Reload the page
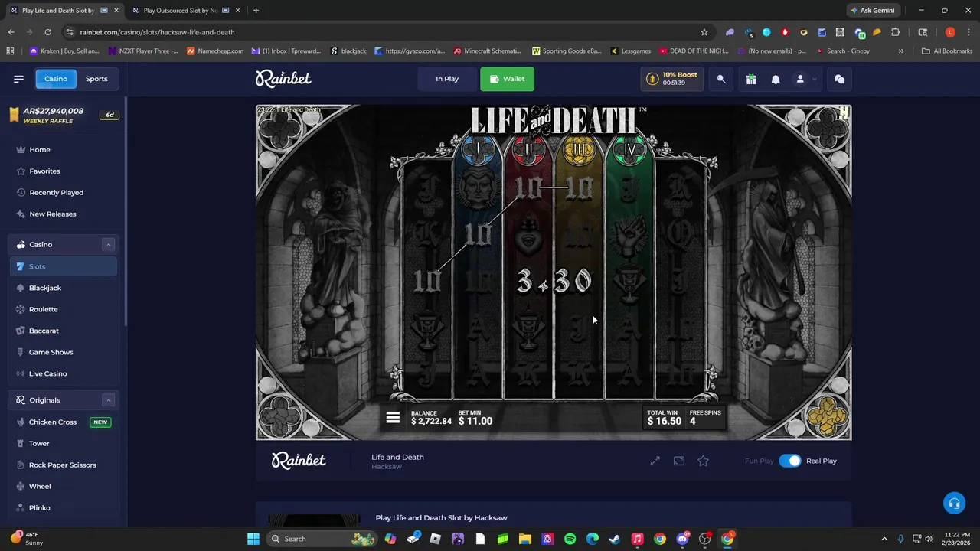Image resolution: width=980 pixels, height=551 pixels. pyautogui.click(x=47, y=32)
